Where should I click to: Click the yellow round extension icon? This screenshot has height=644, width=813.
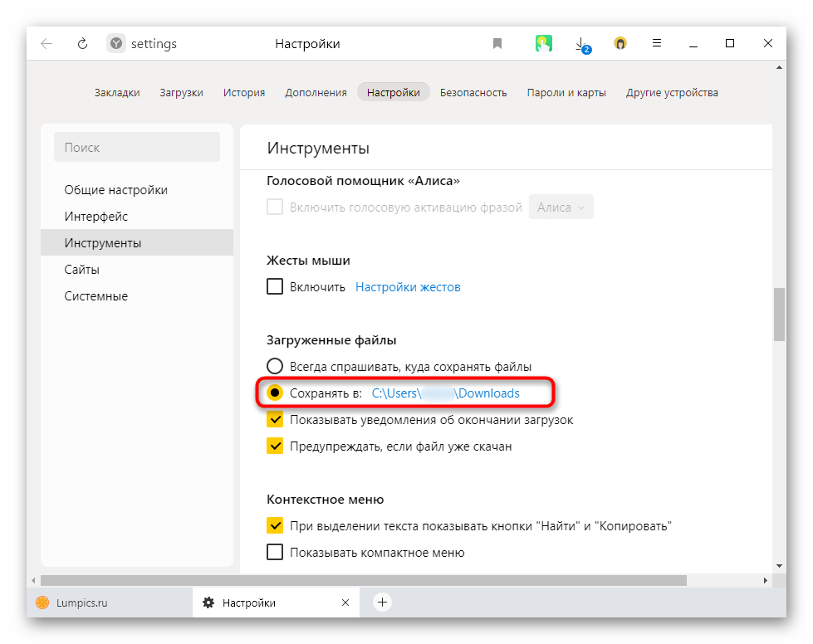point(620,44)
